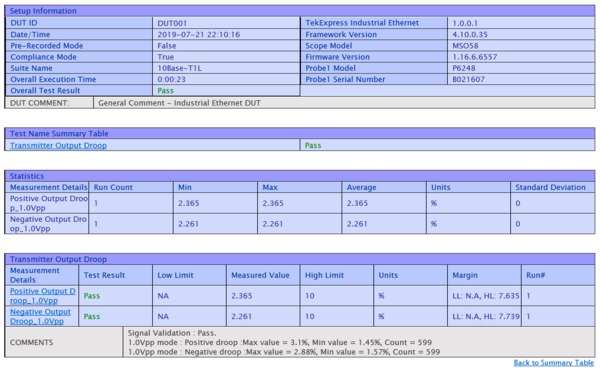Open the Transmitter Output Droop summary link
Image resolution: width=600 pixels, height=371 pixels.
click(x=58, y=145)
